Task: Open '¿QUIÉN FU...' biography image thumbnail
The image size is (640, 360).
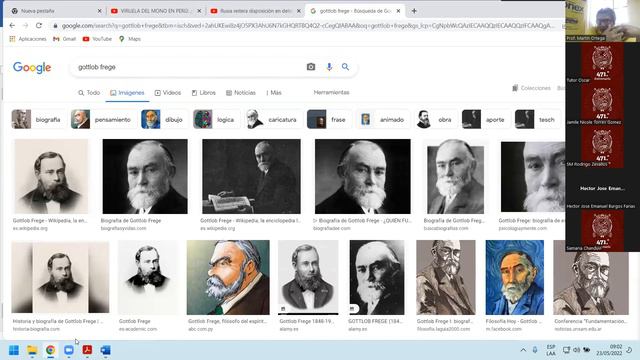Action: [x=362, y=176]
